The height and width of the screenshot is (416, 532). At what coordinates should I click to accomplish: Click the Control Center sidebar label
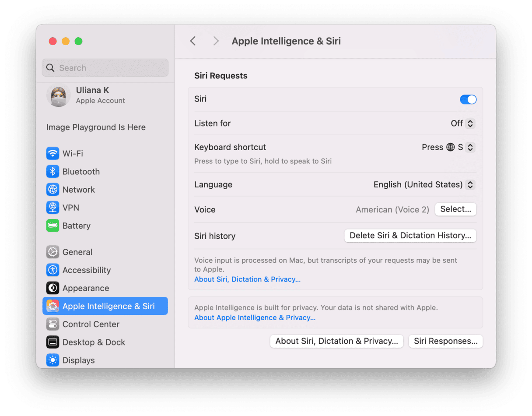[91, 324]
